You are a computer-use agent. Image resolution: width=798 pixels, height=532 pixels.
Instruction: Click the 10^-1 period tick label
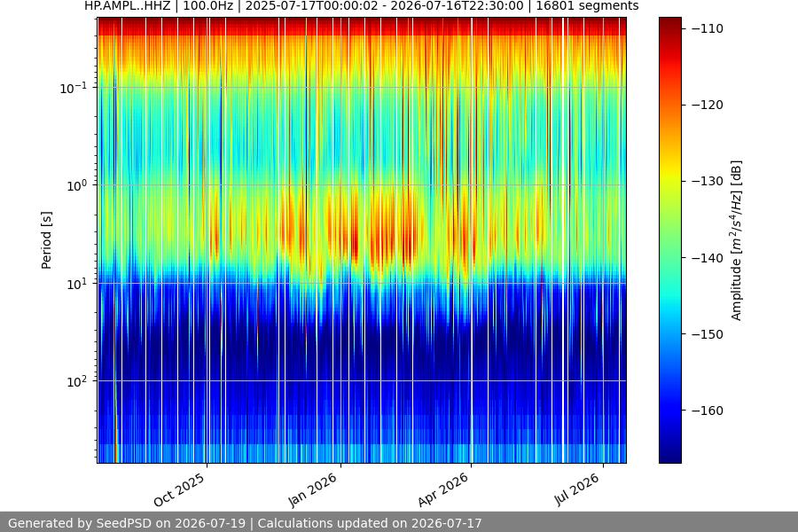coord(74,88)
